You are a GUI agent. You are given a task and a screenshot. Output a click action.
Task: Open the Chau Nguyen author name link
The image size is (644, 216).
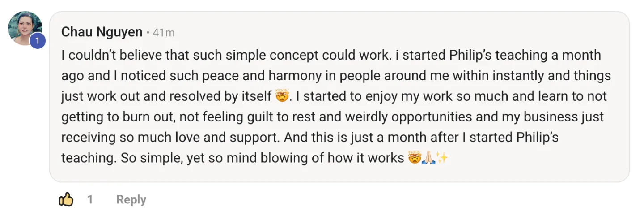pos(102,32)
